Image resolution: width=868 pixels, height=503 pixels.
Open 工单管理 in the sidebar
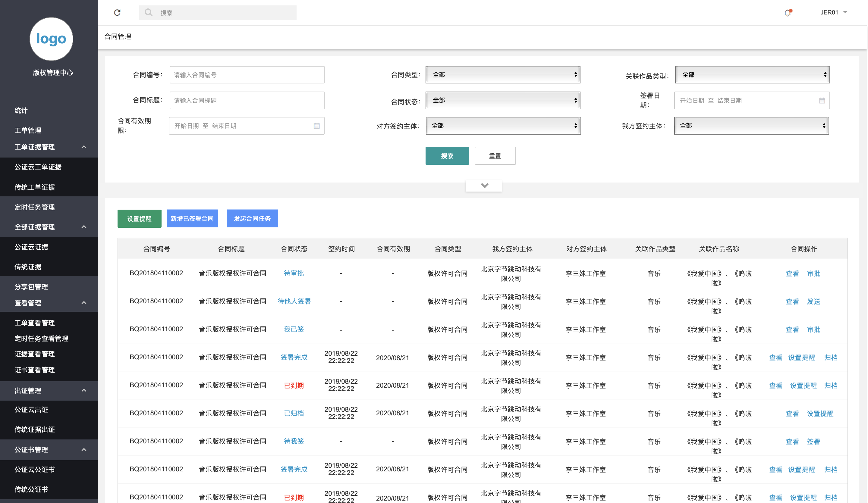[27, 130]
